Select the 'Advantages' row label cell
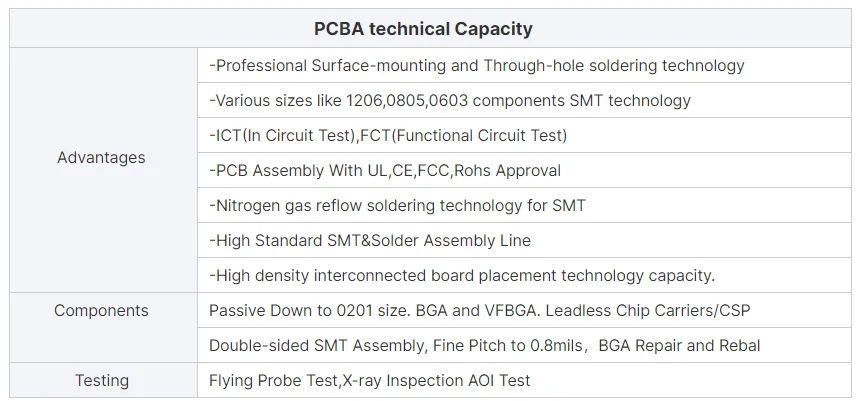864x401 pixels. (101, 158)
